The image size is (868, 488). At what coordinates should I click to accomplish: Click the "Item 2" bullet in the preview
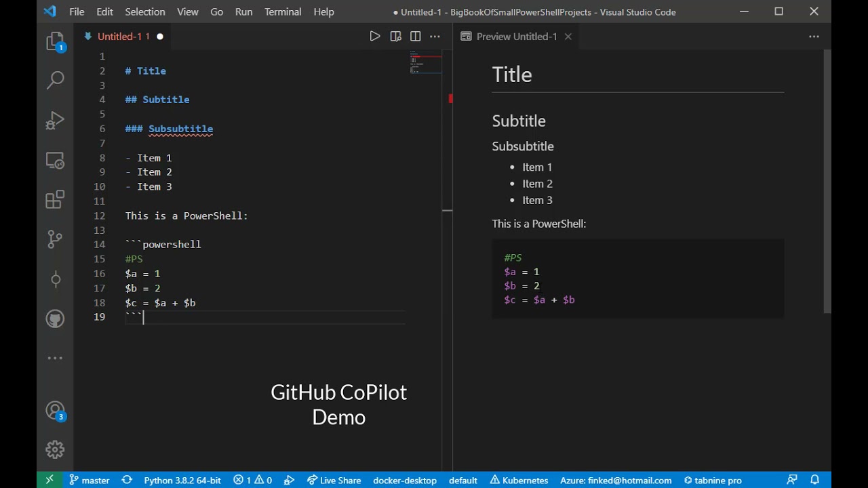[x=537, y=184]
